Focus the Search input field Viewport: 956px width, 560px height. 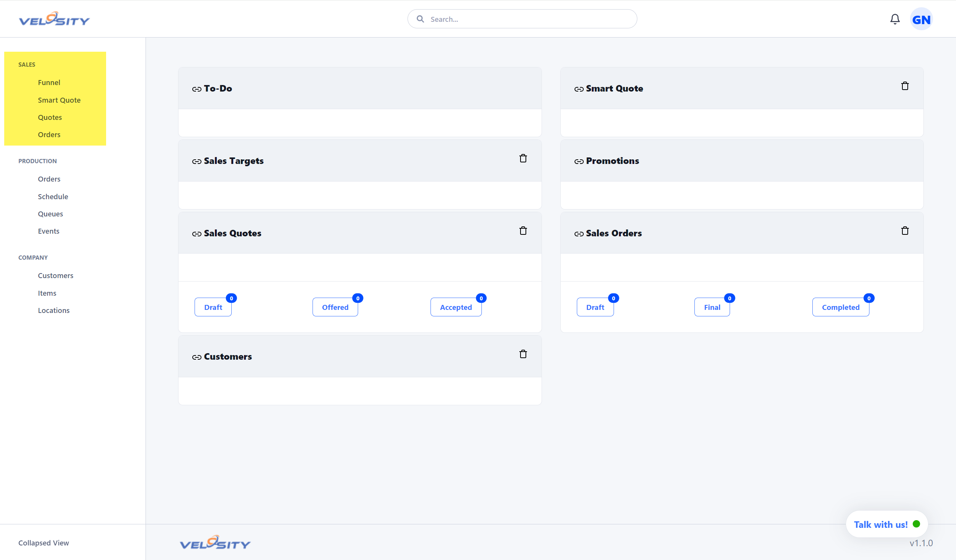click(522, 19)
